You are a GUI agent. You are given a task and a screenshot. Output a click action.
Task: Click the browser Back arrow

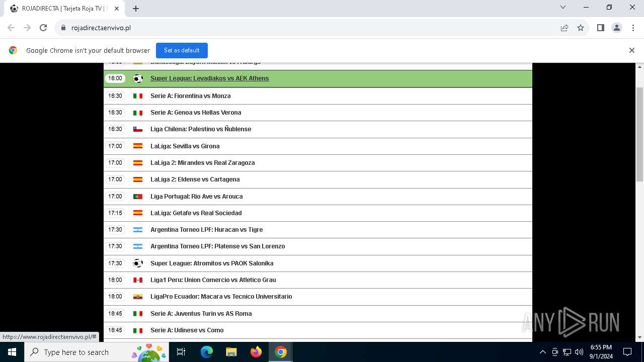pos(11,28)
